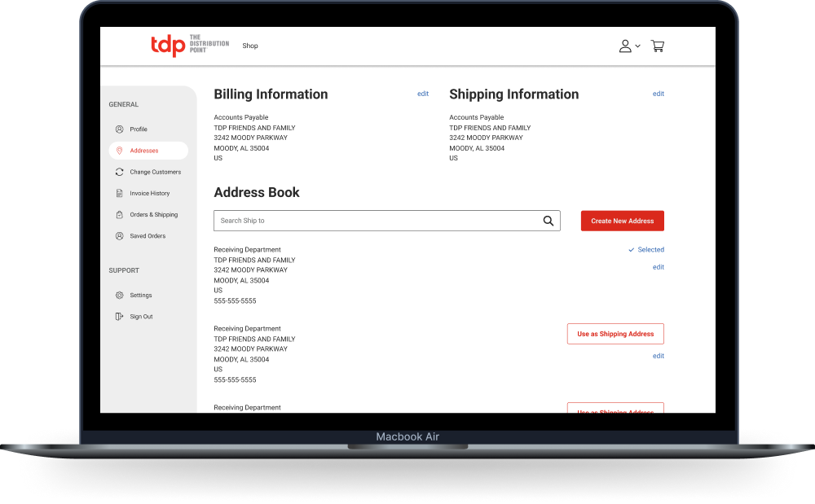The image size is (815, 504).
Task: Focus the Search Ship to field
Action: point(375,221)
